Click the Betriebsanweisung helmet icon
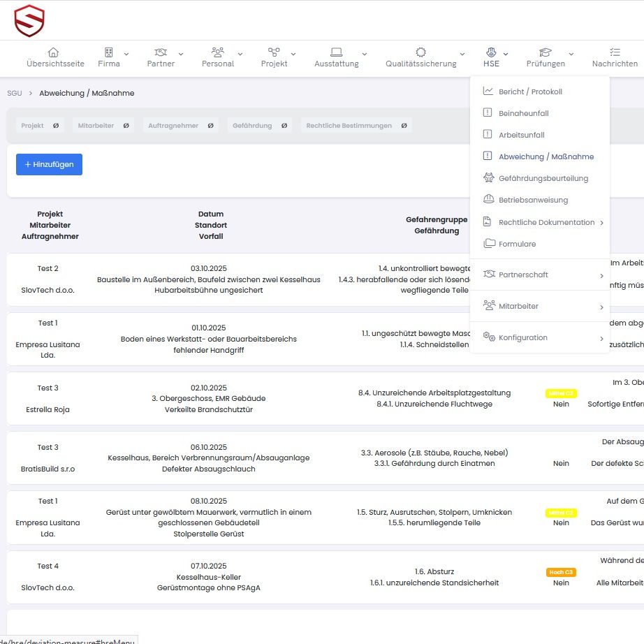 pyautogui.click(x=488, y=200)
